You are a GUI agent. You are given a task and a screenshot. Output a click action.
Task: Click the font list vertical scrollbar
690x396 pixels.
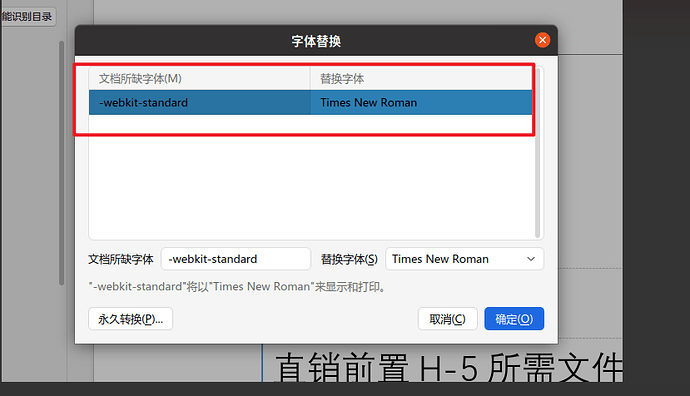click(537, 153)
